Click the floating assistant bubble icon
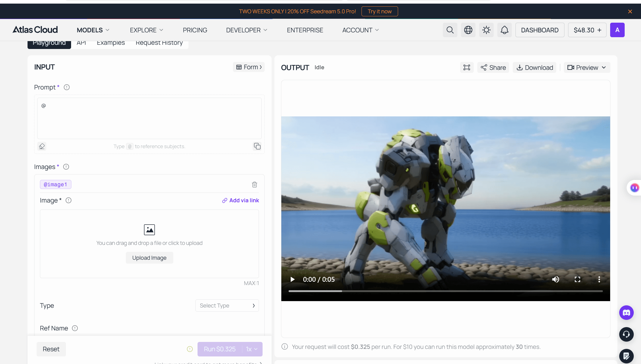The image size is (641, 364). (x=634, y=188)
